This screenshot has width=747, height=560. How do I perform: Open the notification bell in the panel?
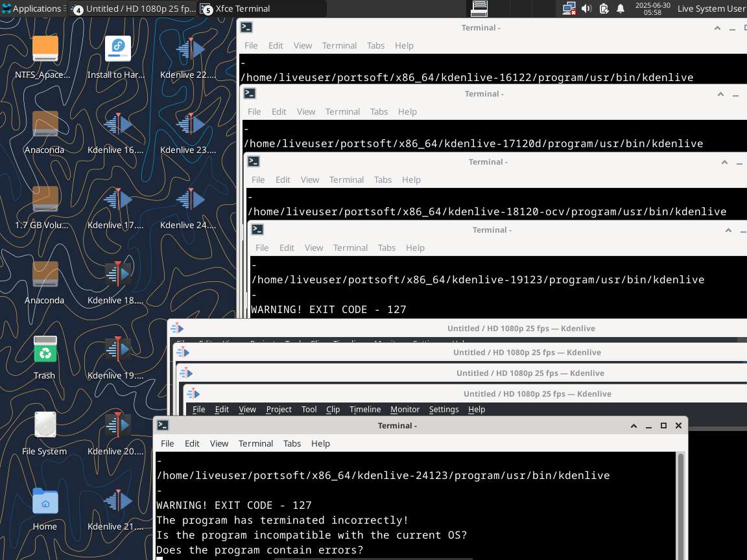click(621, 8)
